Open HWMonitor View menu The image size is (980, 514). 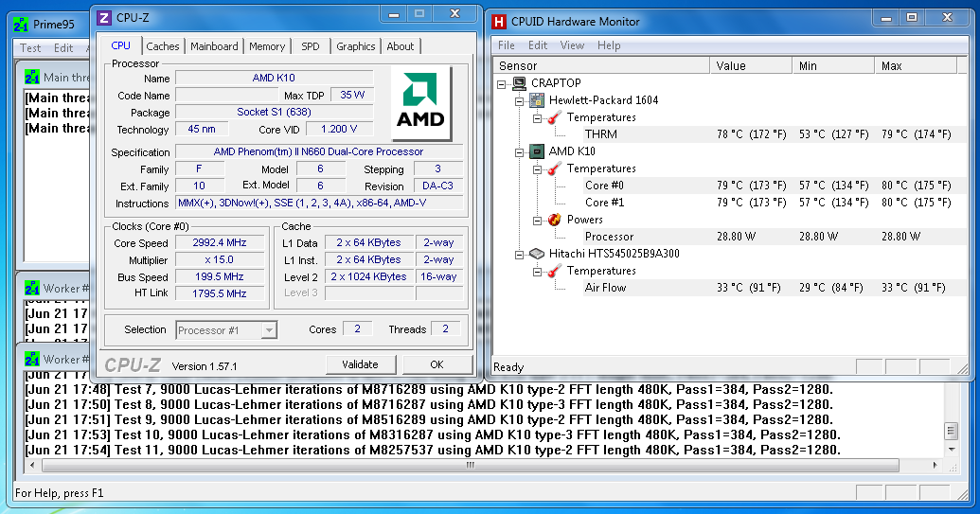coord(572,45)
